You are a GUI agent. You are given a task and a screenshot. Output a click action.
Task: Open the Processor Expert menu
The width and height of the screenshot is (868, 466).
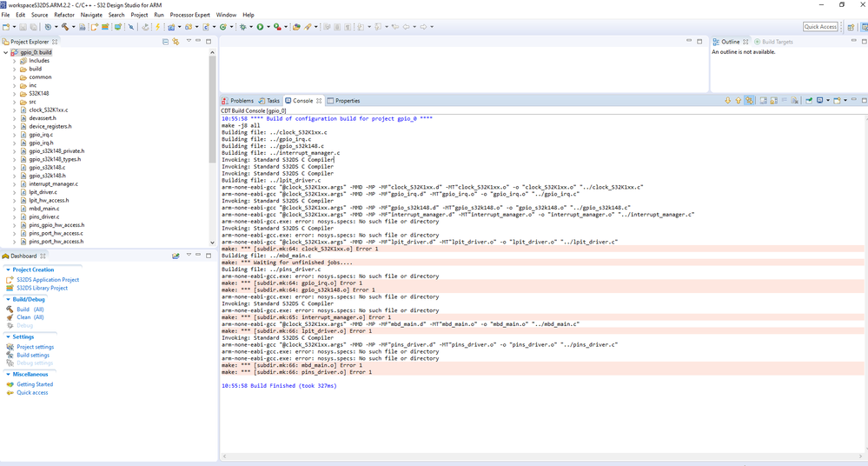tap(190, 15)
